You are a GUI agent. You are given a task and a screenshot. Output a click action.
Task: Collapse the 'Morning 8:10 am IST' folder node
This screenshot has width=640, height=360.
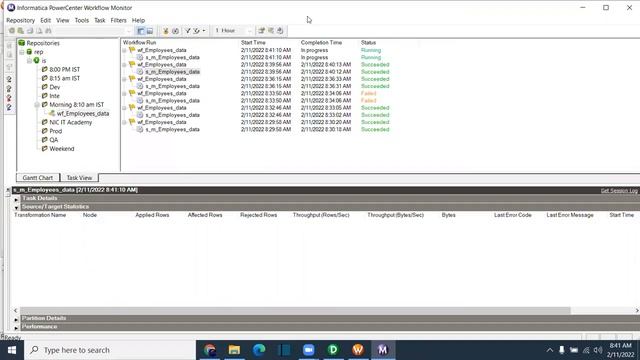coord(37,104)
